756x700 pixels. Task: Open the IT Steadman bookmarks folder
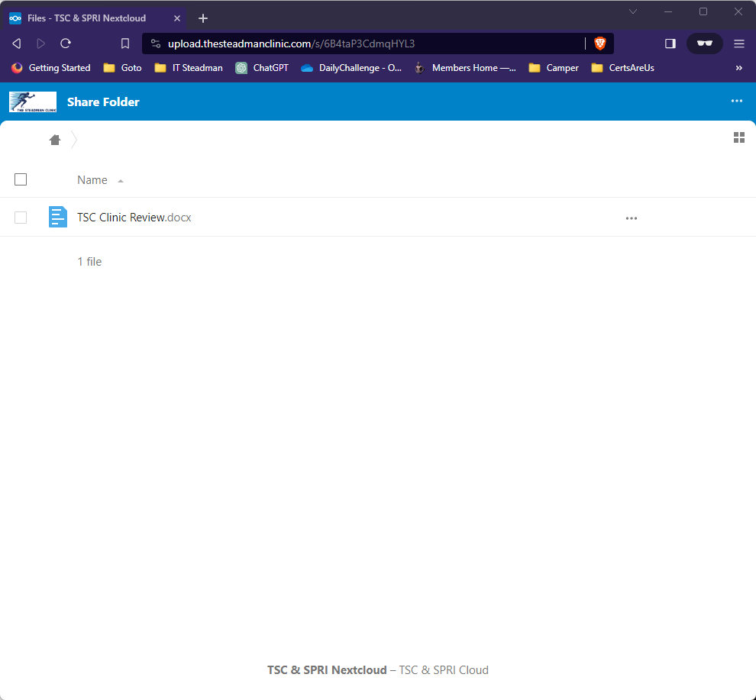tap(189, 68)
